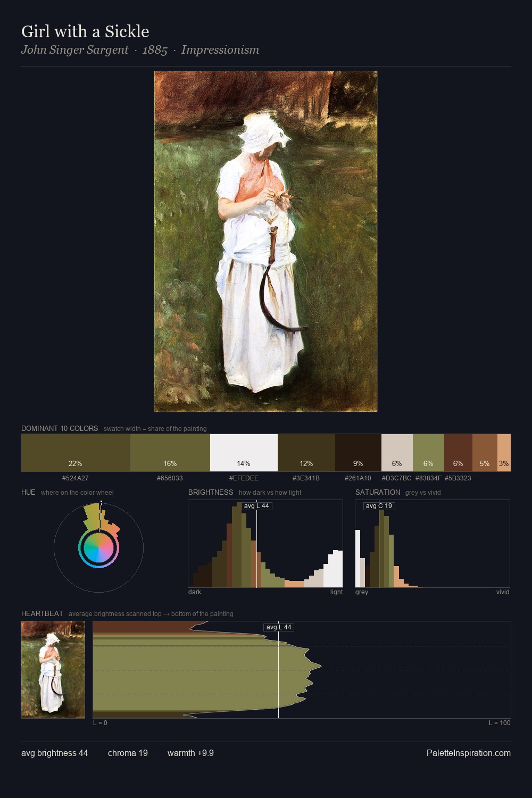Choose the 14% near-white swatch #EFEDEE
Screen dimensions: 532x798
[x=244, y=453]
